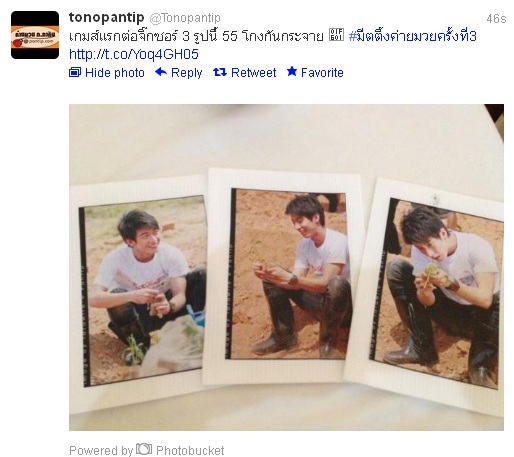Screen dimensions: 514x457
Task: Retweet this post
Action: click(253, 73)
